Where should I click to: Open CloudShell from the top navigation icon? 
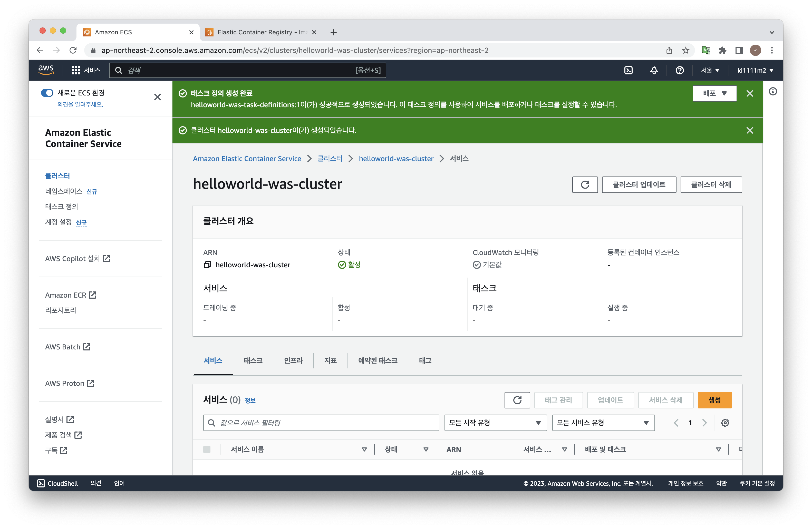pos(628,70)
